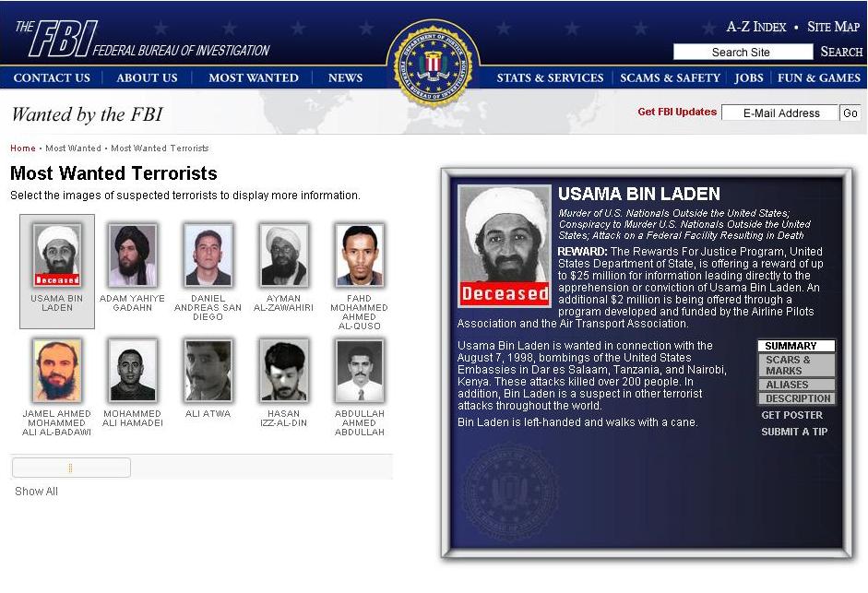This screenshot has width=868, height=593.
Task: Switch to the Description tab
Action: (797, 398)
